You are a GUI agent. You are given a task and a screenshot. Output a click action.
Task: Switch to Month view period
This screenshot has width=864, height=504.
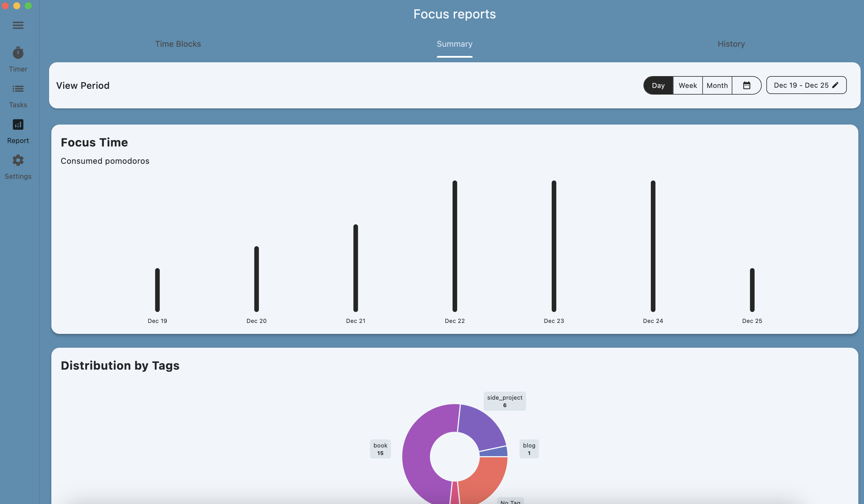coord(717,85)
